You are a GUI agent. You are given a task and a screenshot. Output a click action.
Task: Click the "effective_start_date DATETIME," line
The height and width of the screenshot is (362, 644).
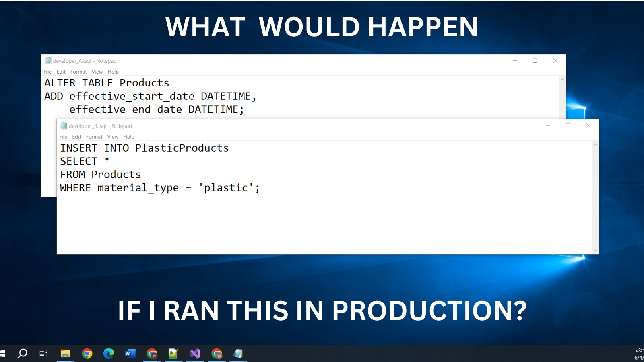(150, 96)
